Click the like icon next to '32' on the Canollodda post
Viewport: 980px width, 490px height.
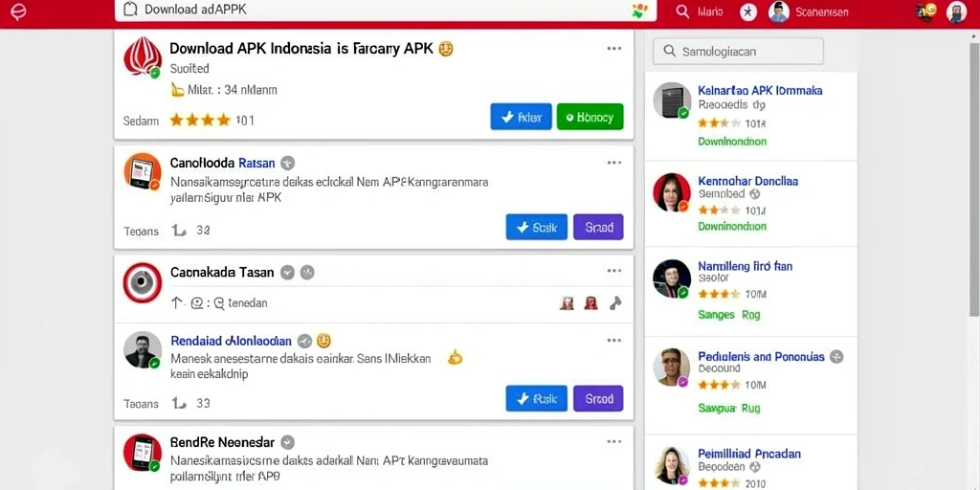tap(179, 231)
